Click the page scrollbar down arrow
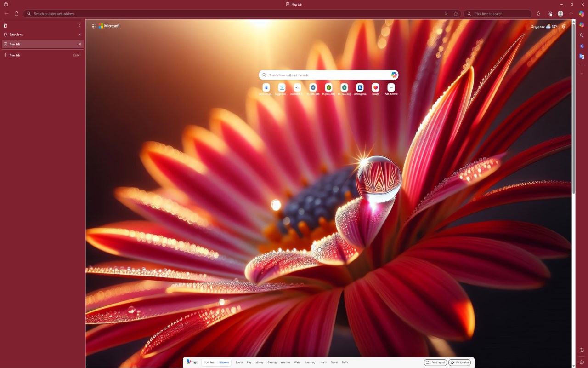Viewport: 588px width, 368px height. click(574, 366)
